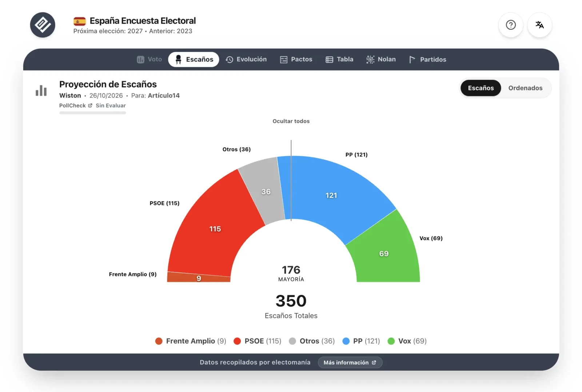Open the Tabla tab

[339, 59]
